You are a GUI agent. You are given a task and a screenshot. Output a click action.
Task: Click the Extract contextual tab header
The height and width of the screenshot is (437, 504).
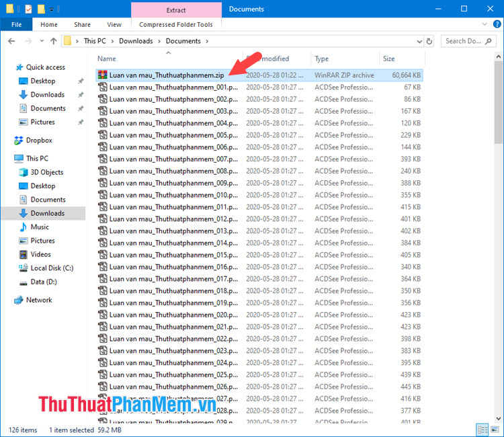(x=176, y=10)
